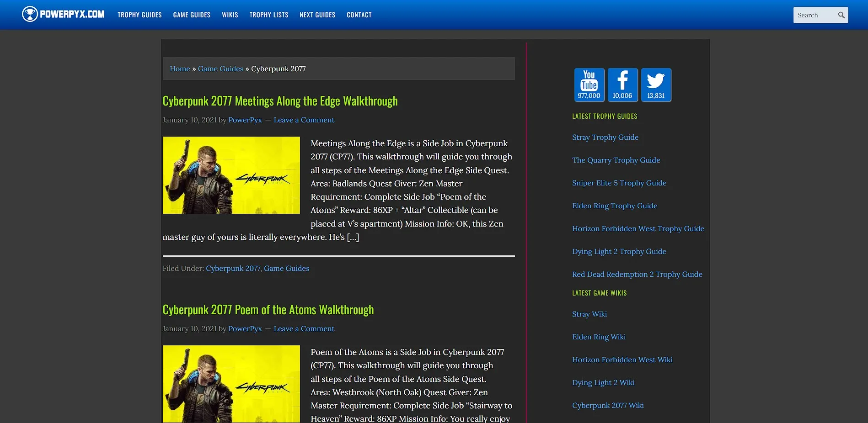
Task: Click POWERPYX.COM site title text
Action: pyautogui.click(x=72, y=14)
